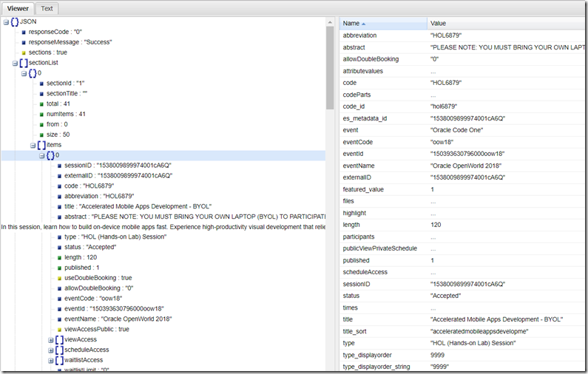Select the Viewer tab

18,8
